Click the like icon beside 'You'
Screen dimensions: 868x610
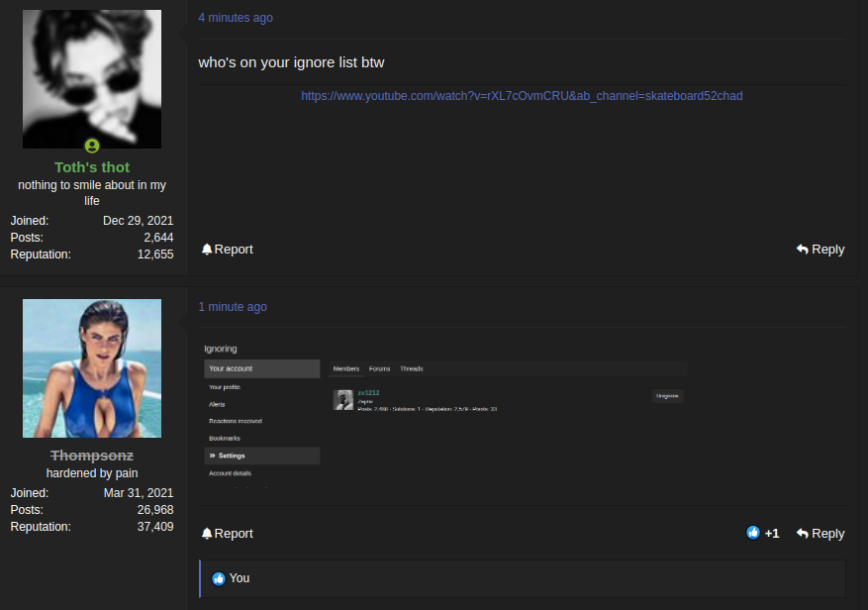[219, 579]
